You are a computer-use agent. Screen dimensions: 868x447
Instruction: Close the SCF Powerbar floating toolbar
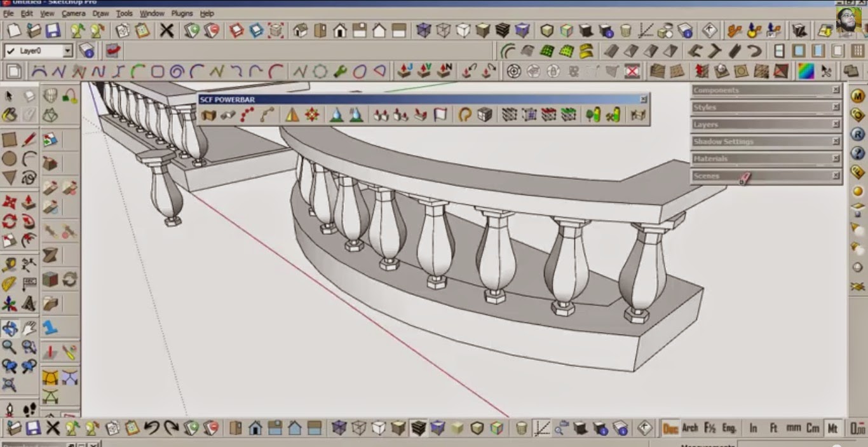click(643, 99)
